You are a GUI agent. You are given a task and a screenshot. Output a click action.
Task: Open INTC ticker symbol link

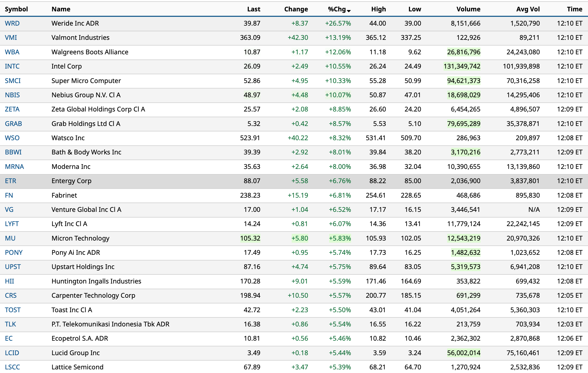12,66
